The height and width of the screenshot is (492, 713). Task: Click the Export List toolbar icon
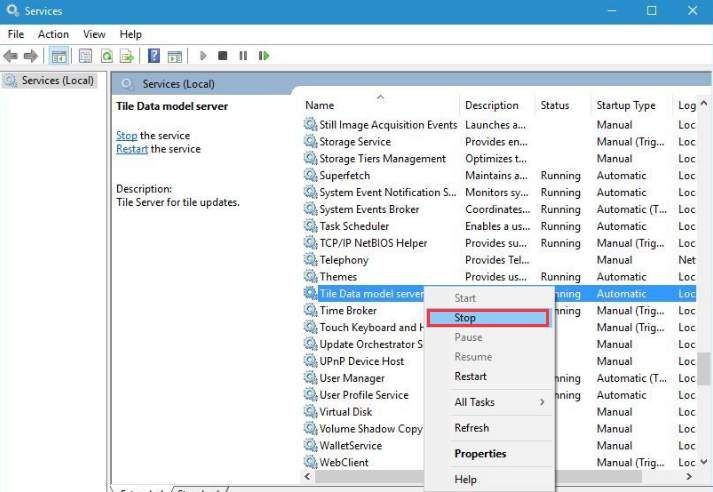(127, 56)
